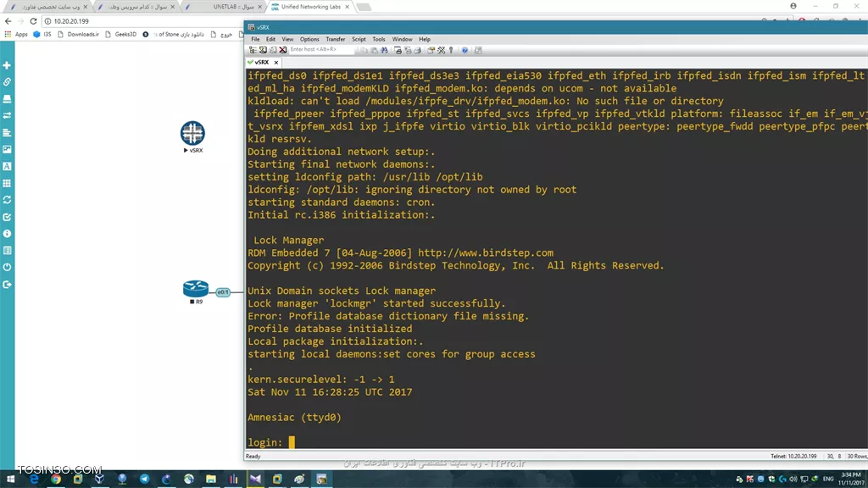Viewport: 868px width, 488px height.
Task: Switch to the UNETLAB browser tab
Action: click(223, 7)
